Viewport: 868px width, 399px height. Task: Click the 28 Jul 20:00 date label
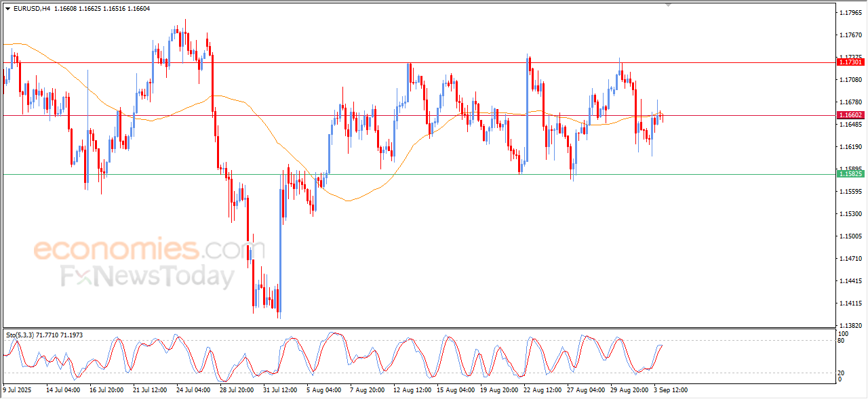pyautogui.click(x=237, y=390)
